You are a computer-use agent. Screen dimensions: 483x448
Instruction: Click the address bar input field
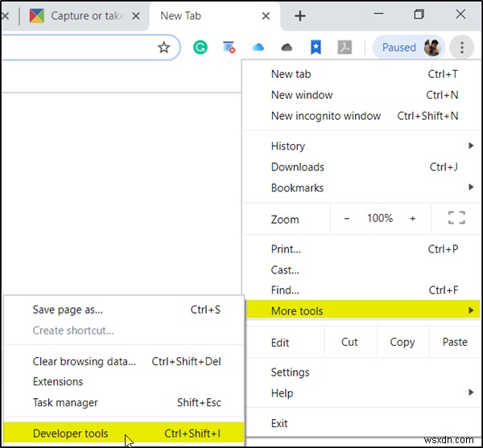89,47
